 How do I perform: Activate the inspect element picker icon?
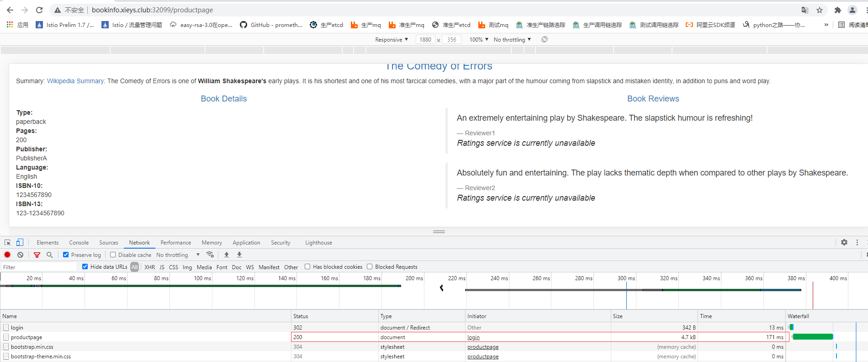(x=7, y=243)
